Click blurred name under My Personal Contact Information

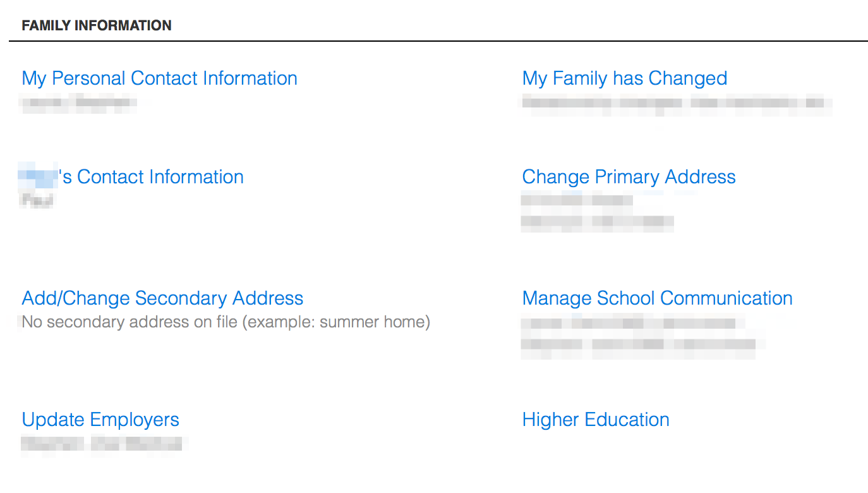(x=78, y=103)
